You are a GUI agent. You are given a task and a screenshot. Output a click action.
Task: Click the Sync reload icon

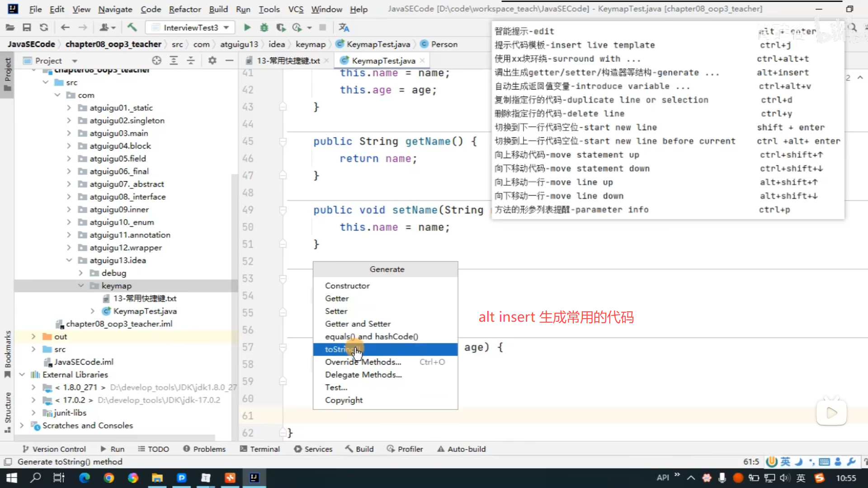(x=44, y=28)
